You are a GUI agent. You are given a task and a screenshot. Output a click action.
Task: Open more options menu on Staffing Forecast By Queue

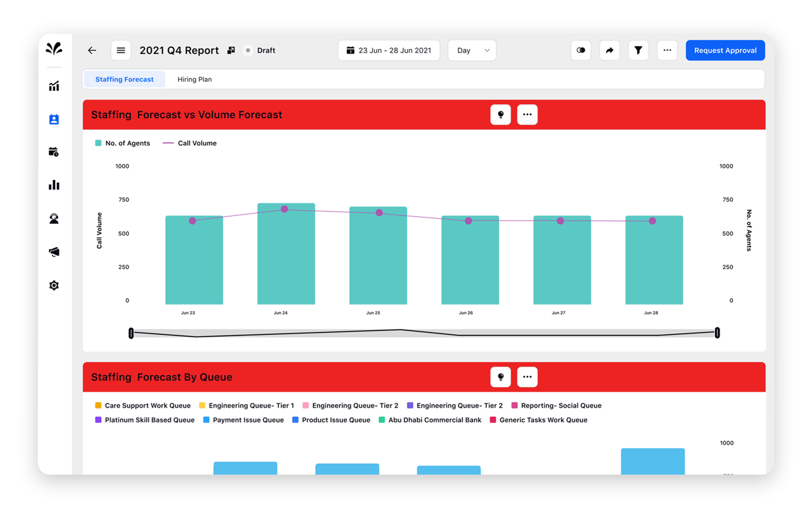[x=527, y=377]
